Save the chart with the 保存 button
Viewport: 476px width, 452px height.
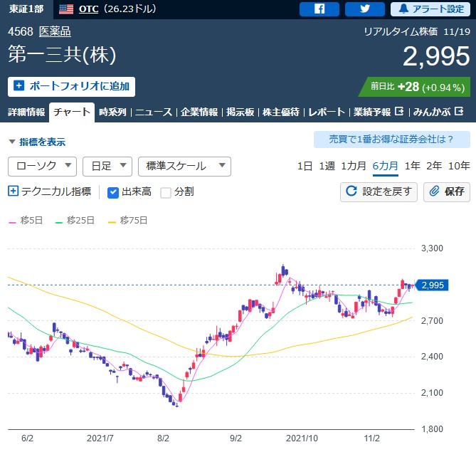pos(447,191)
